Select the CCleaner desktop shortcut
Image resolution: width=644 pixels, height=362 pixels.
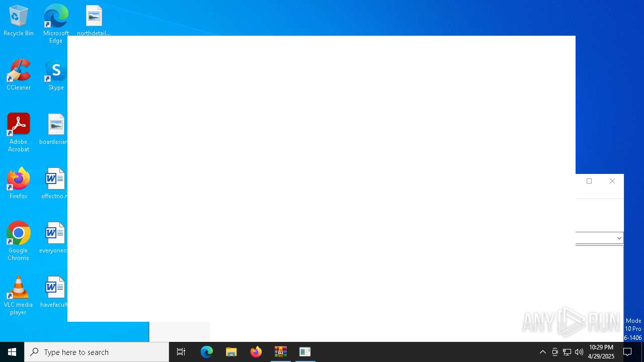[x=19, y=75]
